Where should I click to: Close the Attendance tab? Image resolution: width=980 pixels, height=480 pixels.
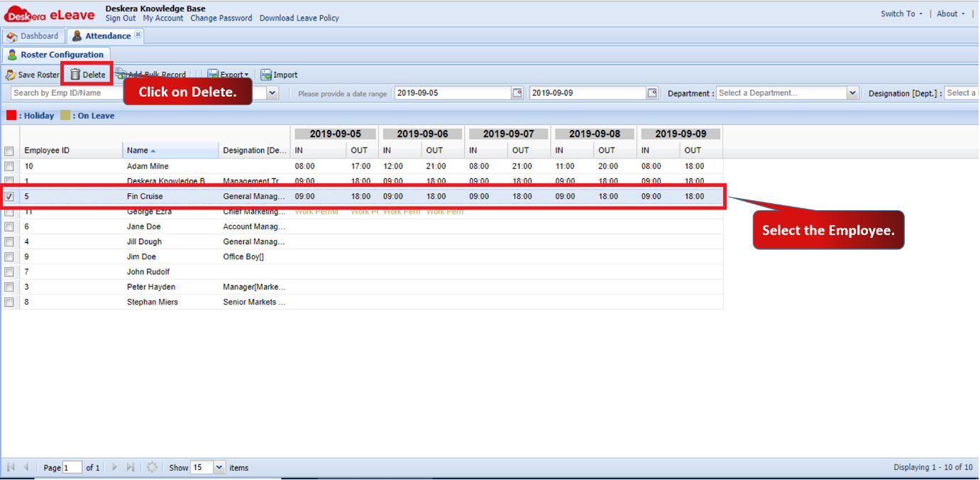pyautogui.click(x=138, y=34)
